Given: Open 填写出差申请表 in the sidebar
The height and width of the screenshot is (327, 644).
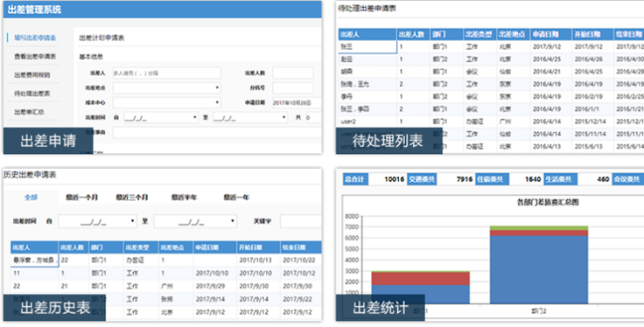Looking at the screenshot, I should [x=35, y=38].
